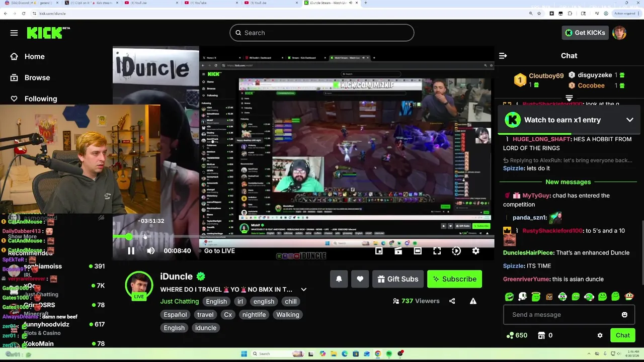The image size is (644, 362).
Task: Click the Get KICKs button
Action: point(585,33)
